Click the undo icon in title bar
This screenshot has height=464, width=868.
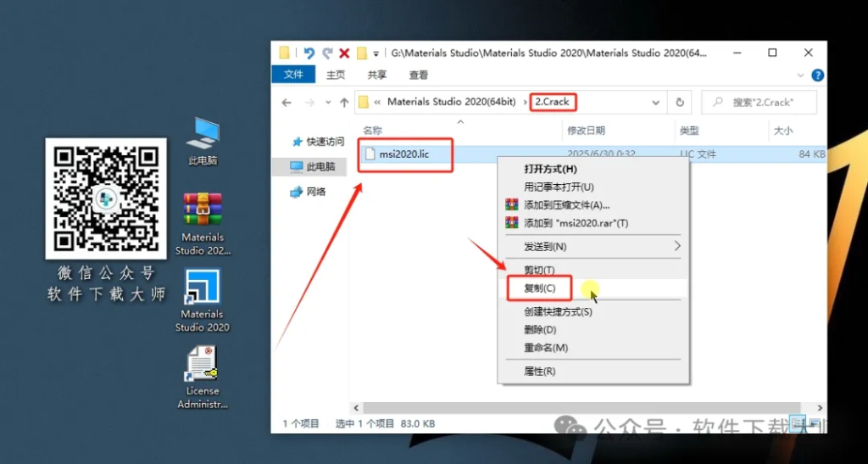click(309, 53)
